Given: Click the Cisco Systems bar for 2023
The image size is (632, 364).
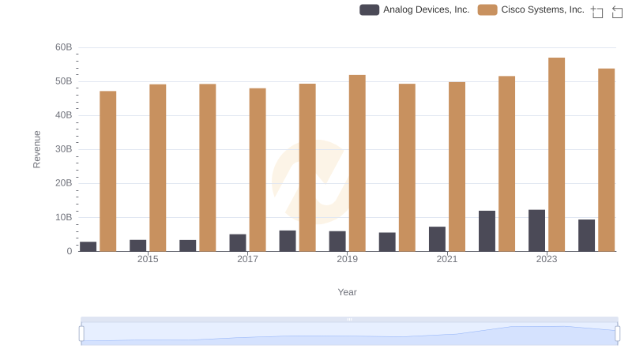Looking at the screenshot, I should [x=556, y=155].
